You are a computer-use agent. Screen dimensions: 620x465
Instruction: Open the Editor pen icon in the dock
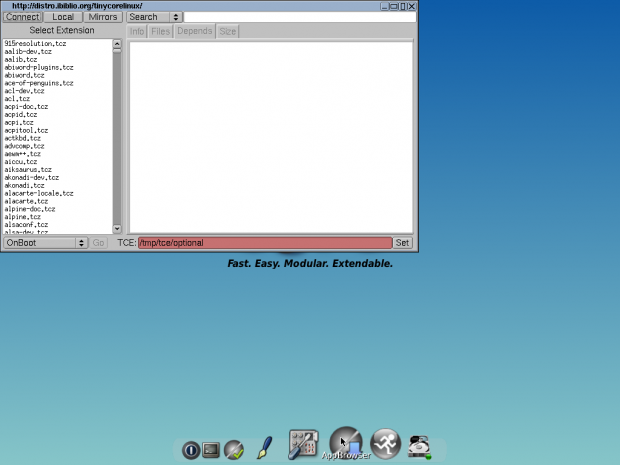(265, 447)
